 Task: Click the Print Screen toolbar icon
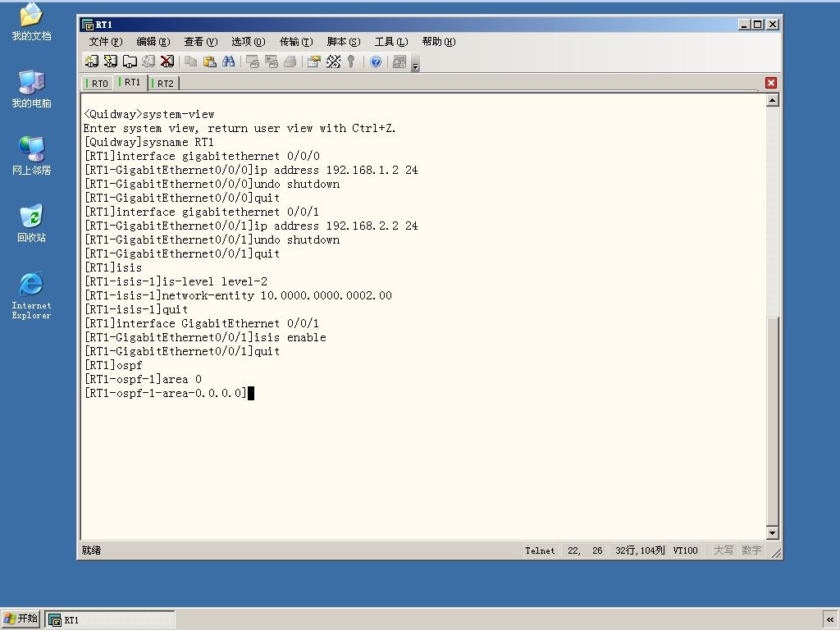[253, 62]
